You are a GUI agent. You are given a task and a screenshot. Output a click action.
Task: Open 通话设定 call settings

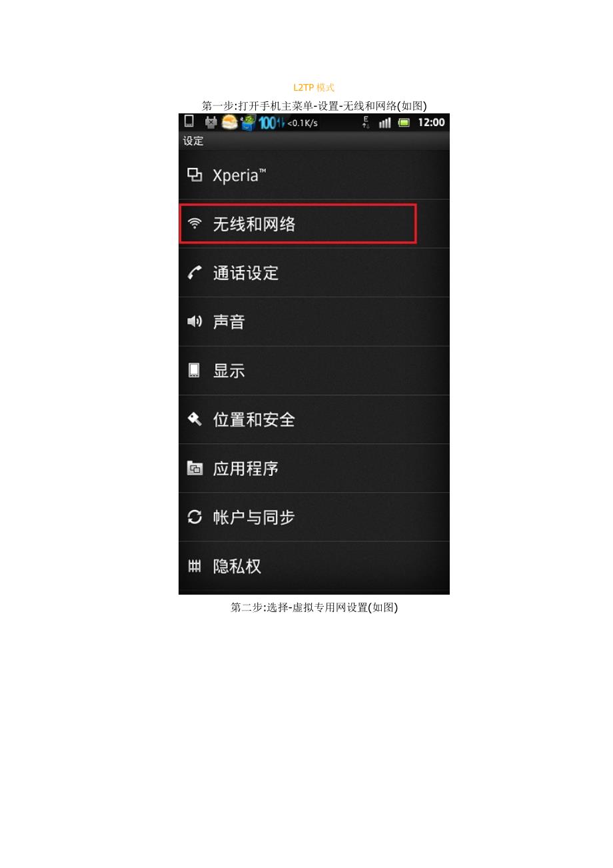click(x=314, y=273)
